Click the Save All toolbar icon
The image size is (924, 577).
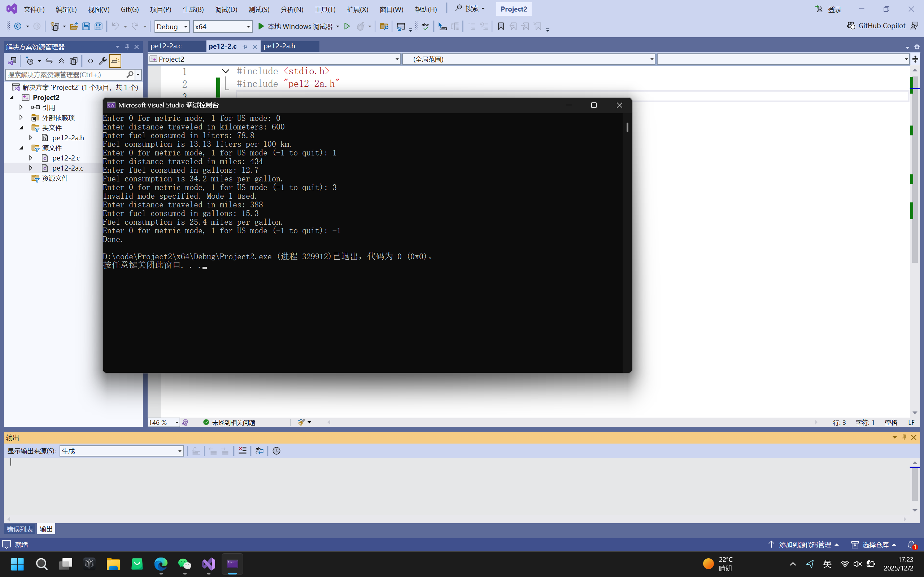click(98, 26)
